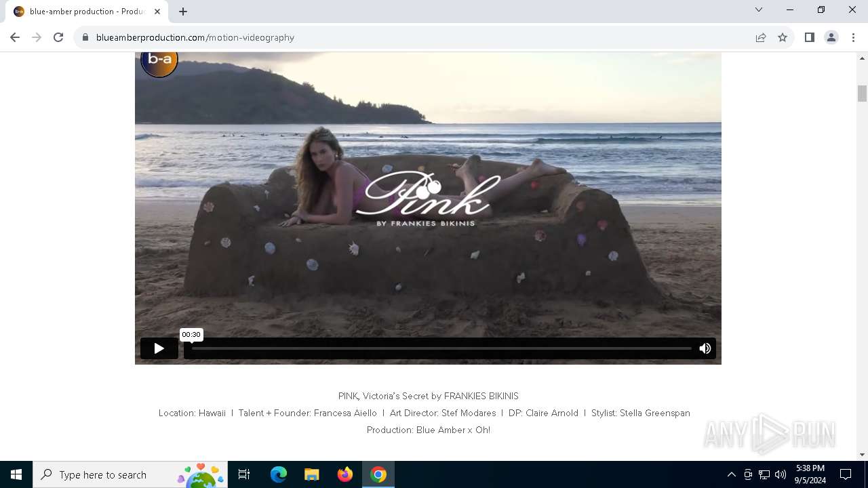Click the b-a channel logo on the video
Image resolution: width=868 pixels, height=488 pixels.
[159, 61]
